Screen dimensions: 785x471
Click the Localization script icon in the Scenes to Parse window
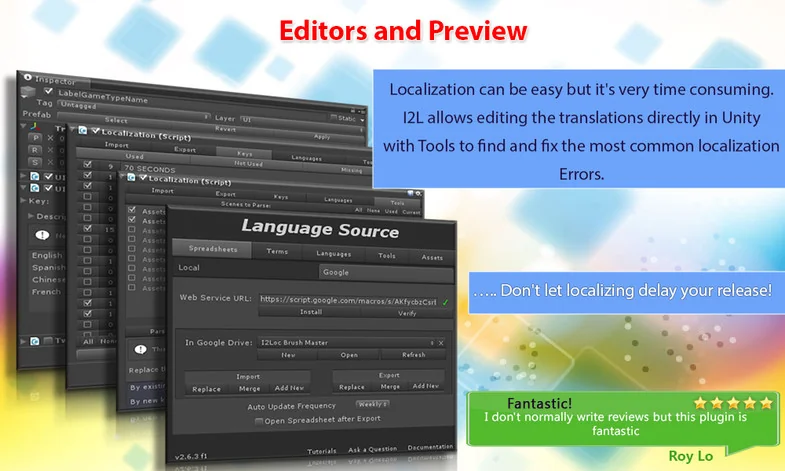pyautogui.click(x=131, y=177)
